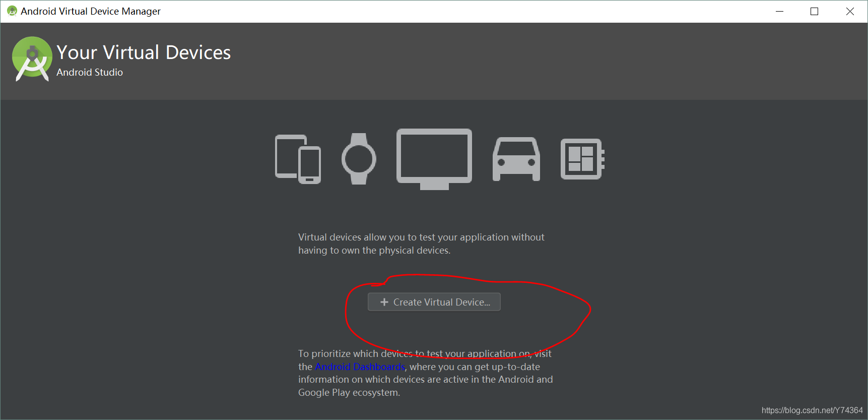Click the Your Virtual Devices heading
Image resolution: width=868 pixels, height=420 pixels.
[x=144, y=52]
